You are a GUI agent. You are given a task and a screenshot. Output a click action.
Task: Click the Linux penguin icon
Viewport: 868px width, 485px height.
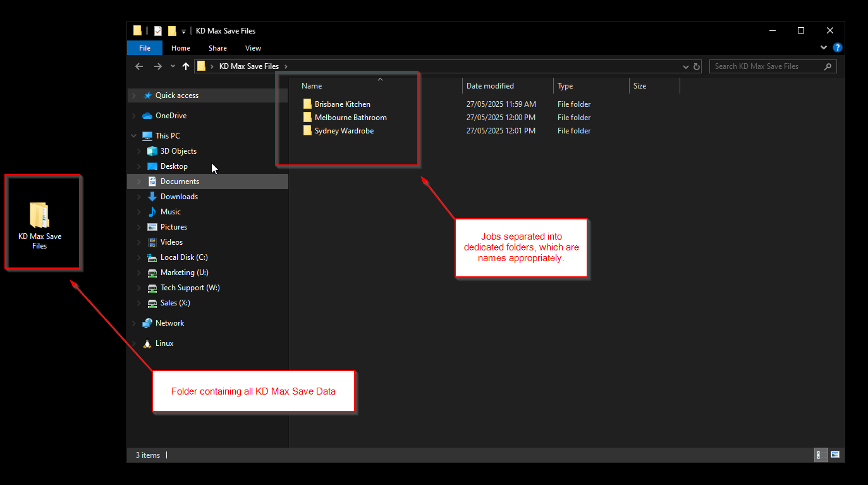(147, 343)
